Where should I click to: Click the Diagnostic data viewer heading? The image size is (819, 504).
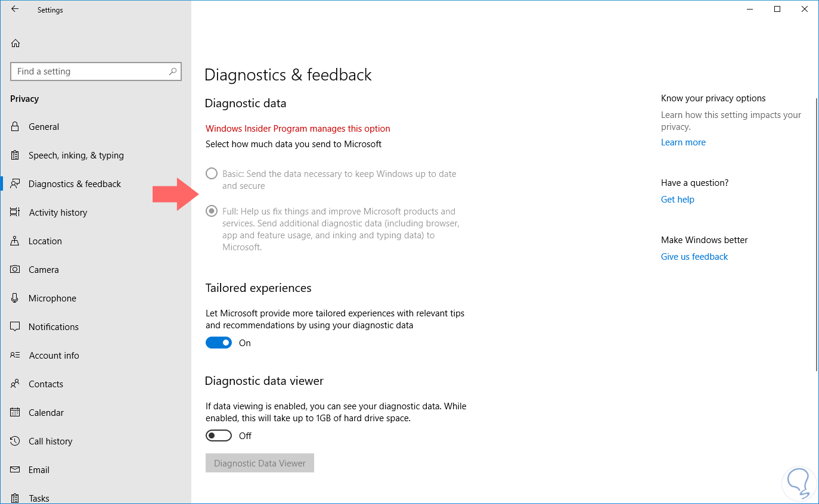pyautogui.click(x=264, y=381)
